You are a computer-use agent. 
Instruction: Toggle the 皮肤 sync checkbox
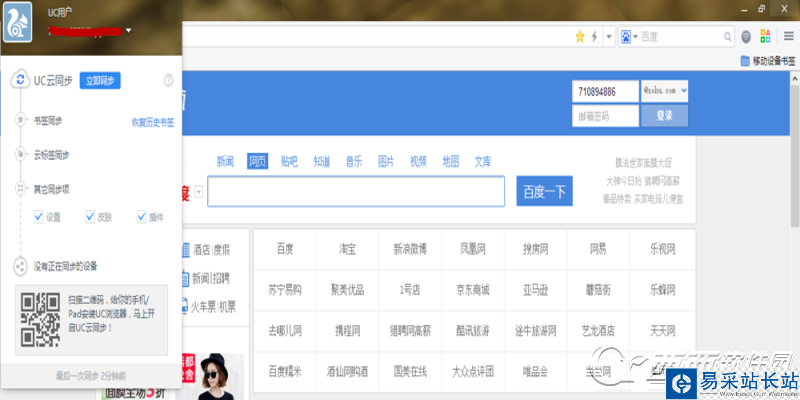click(x=90, y=217)
